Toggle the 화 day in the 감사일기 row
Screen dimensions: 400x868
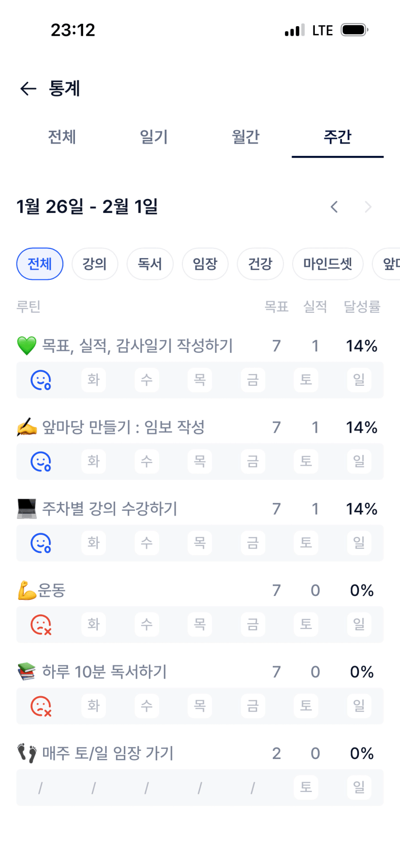click(93, 380)
